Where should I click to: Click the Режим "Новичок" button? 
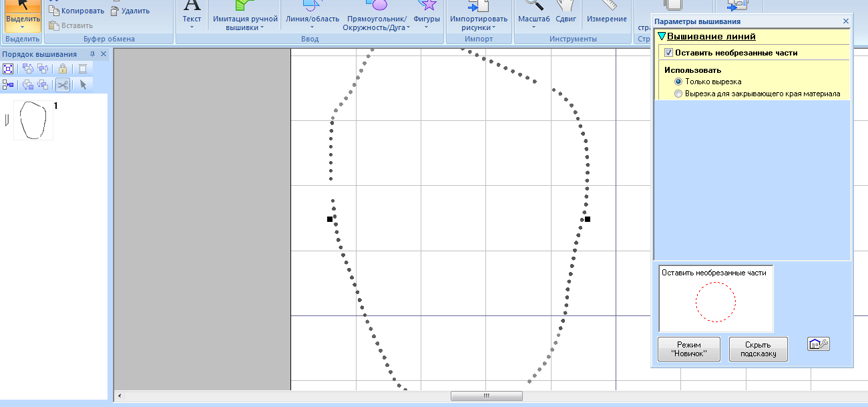688,349
